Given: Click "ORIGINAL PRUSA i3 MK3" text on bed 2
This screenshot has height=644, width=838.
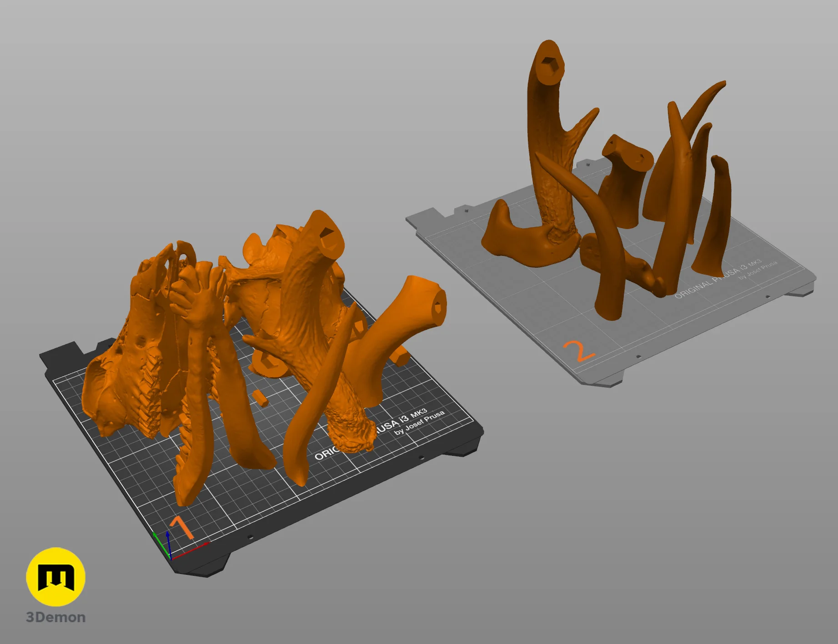Looking at the screenshot, I should point(718,280).
